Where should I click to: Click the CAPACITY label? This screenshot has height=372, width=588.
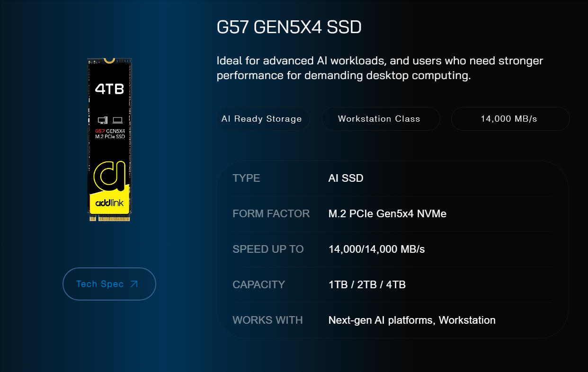(259, 285)
